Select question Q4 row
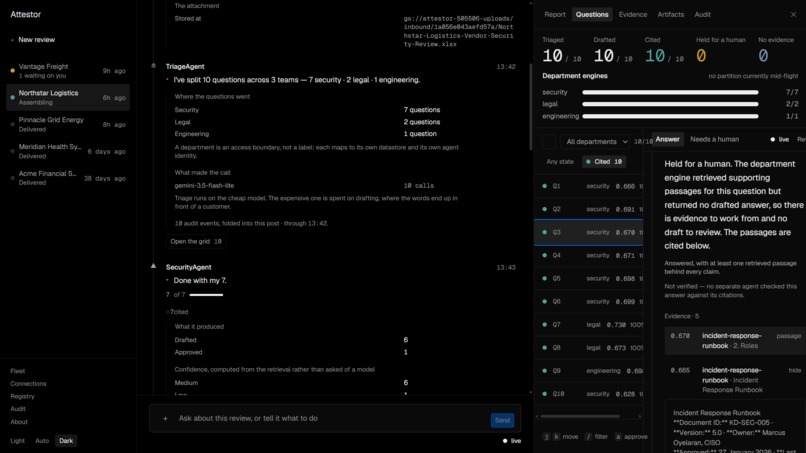Screen dimensions: 806x453 (589, 256)
